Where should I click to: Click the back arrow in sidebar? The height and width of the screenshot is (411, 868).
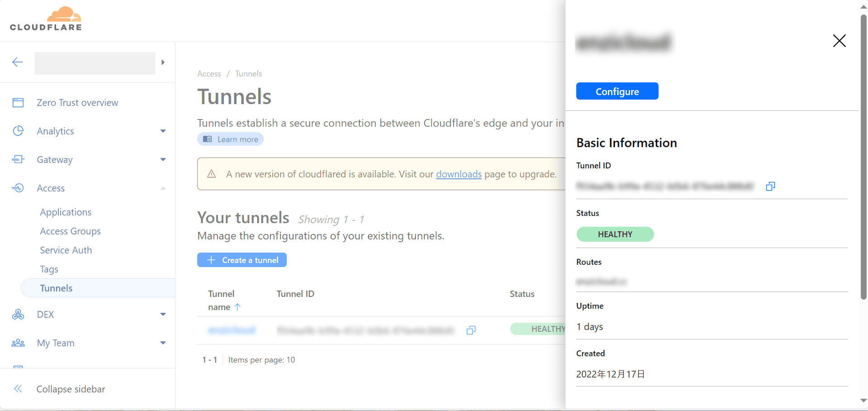[x=18, y=62]
